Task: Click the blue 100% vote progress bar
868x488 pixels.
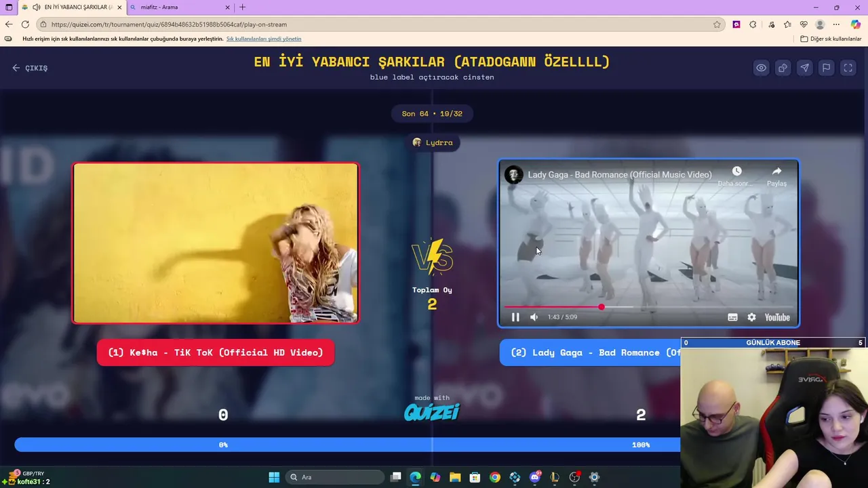Action: (x=347, y=445)
